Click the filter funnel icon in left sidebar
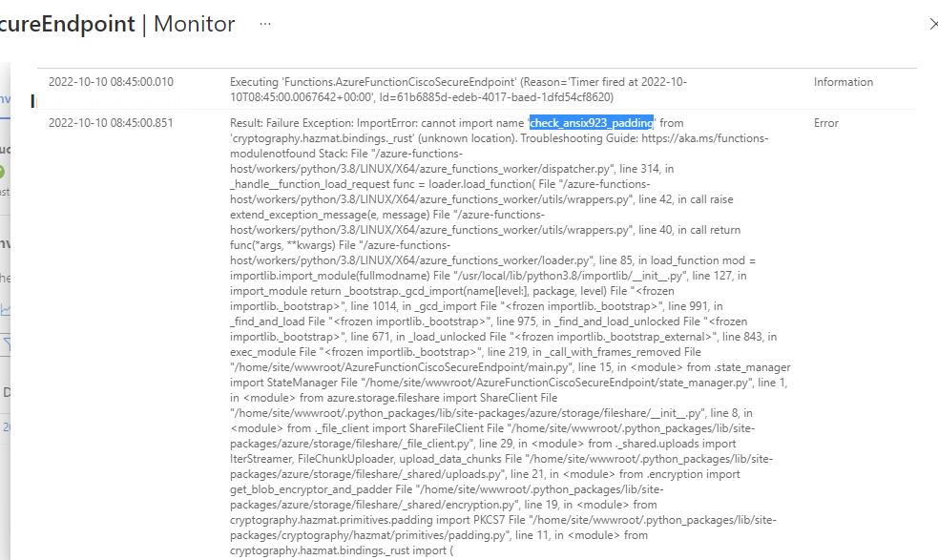The width and height of the screenshot is (938, 560). tap(7, 344)
